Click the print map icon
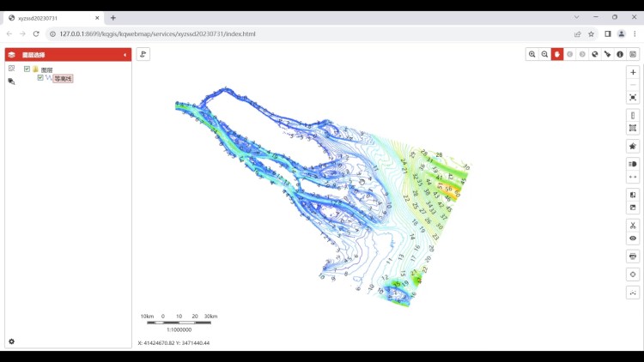 coord(633,256)
